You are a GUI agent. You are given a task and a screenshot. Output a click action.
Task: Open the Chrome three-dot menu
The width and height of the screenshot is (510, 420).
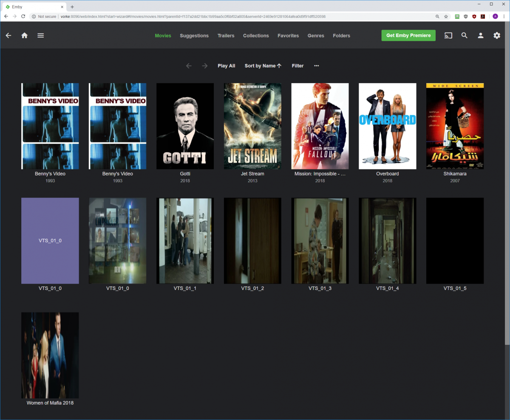[504, 16]
